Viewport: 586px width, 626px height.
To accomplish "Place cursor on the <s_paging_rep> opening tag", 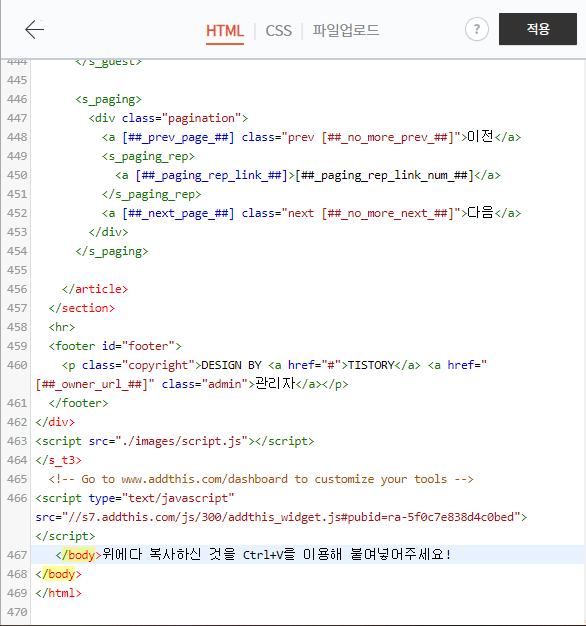I will [148, 156].
